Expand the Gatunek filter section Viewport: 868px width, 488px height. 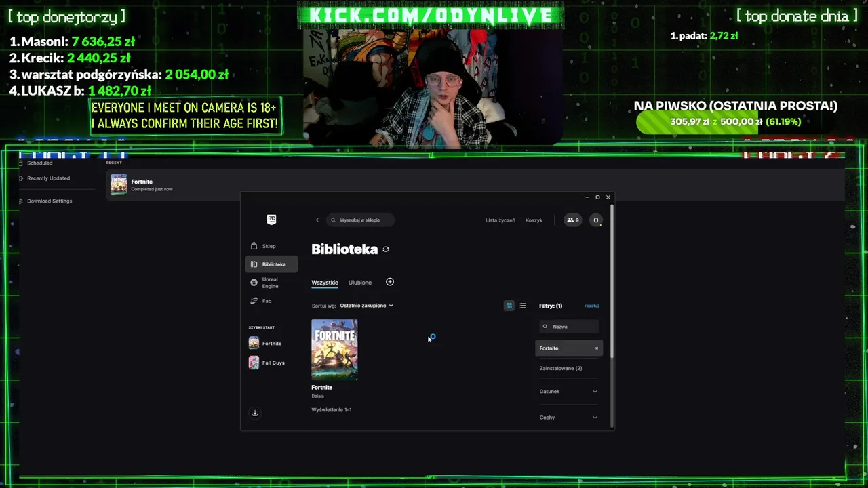coord(569,392)
